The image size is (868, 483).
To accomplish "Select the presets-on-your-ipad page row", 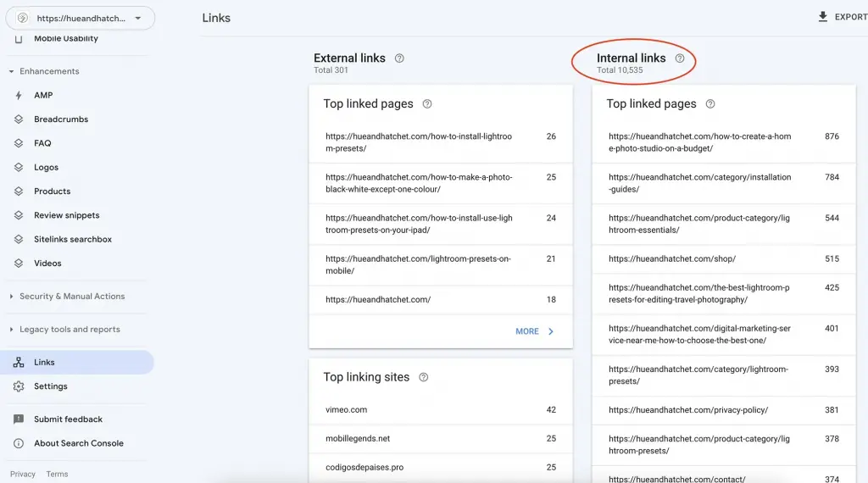I will (x=441, y=224).
